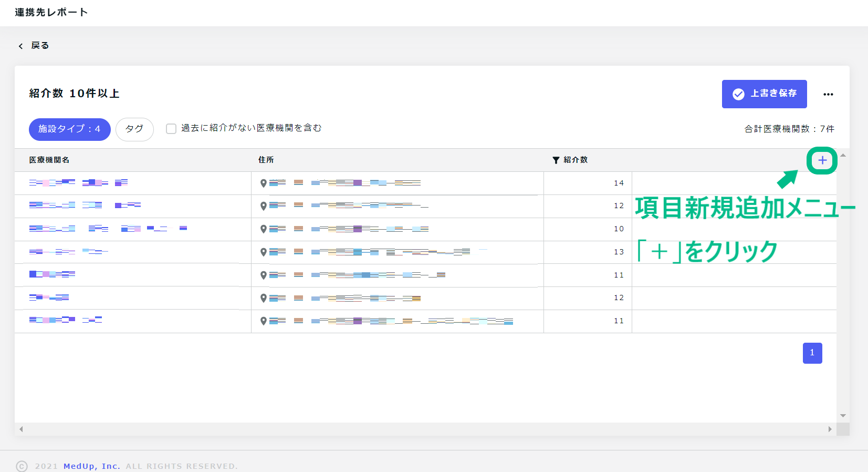Select page 1 pagination button
868x472 pixels.
tap(812, 353)
